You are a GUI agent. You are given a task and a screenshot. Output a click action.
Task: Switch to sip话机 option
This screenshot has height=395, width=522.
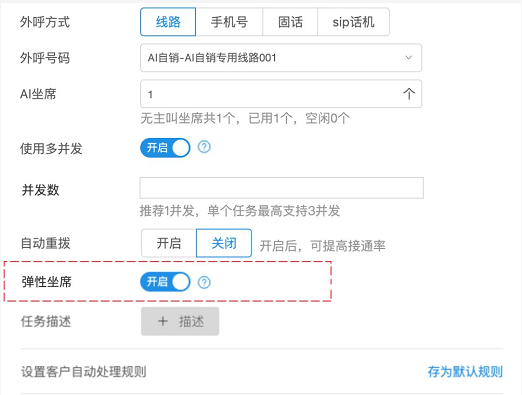pos(353,22)
